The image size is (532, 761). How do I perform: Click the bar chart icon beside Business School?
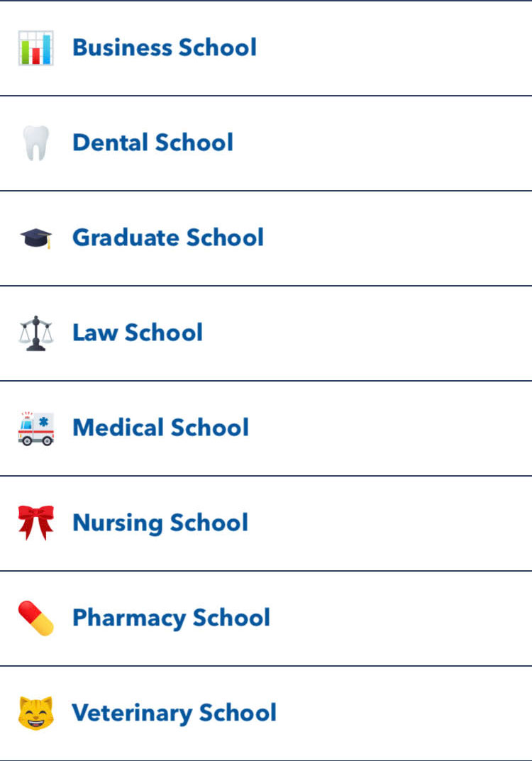pos(36,48)
